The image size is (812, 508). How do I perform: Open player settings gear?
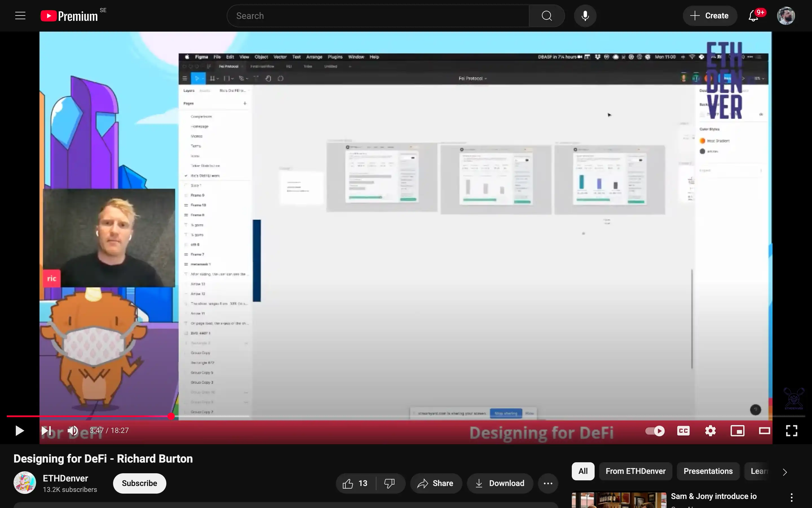pyautogui.click(x=710, y=431)
